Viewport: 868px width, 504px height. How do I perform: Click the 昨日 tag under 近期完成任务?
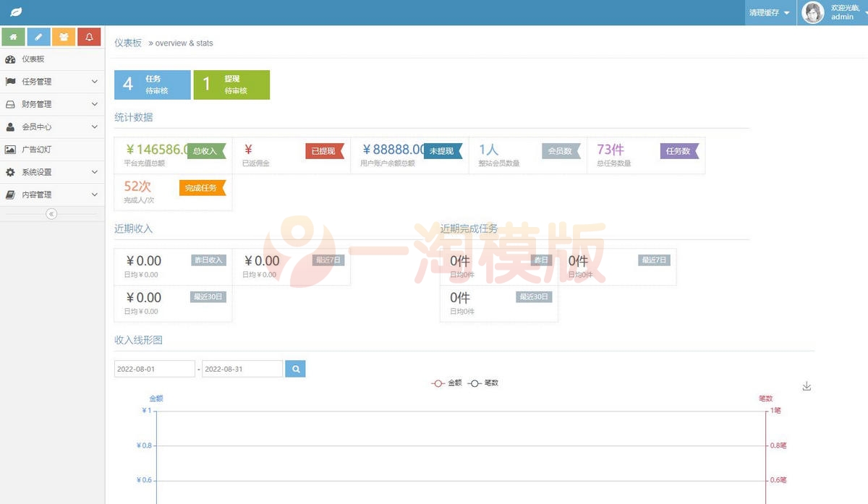click(541, 260)
